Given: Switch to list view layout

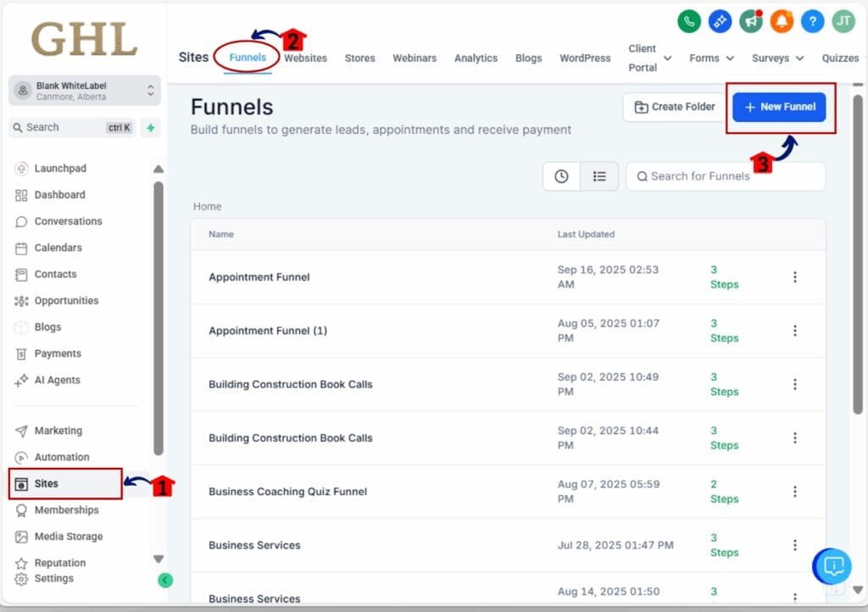Looking at the screenshot, I should pos(599,176).
